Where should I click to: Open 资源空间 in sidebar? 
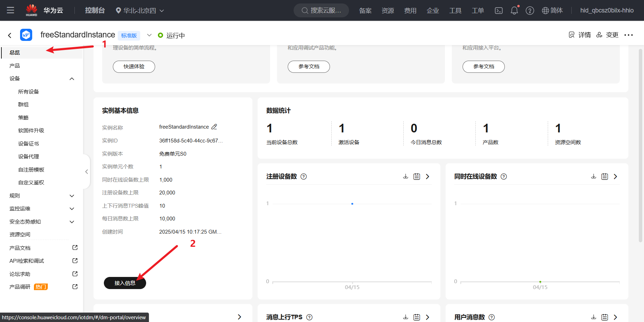pyautogui.click(x=20, y=234)
